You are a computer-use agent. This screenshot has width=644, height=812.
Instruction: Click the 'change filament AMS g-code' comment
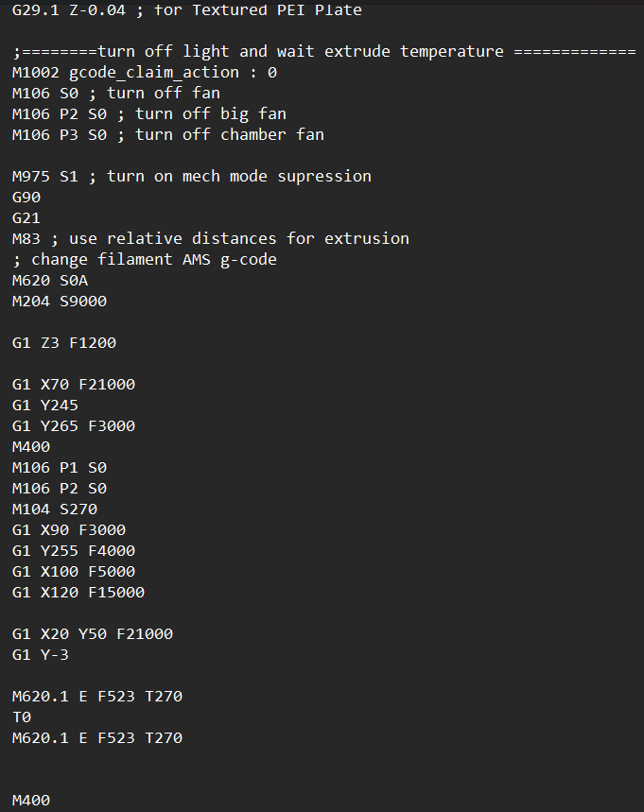click(144, 259)
